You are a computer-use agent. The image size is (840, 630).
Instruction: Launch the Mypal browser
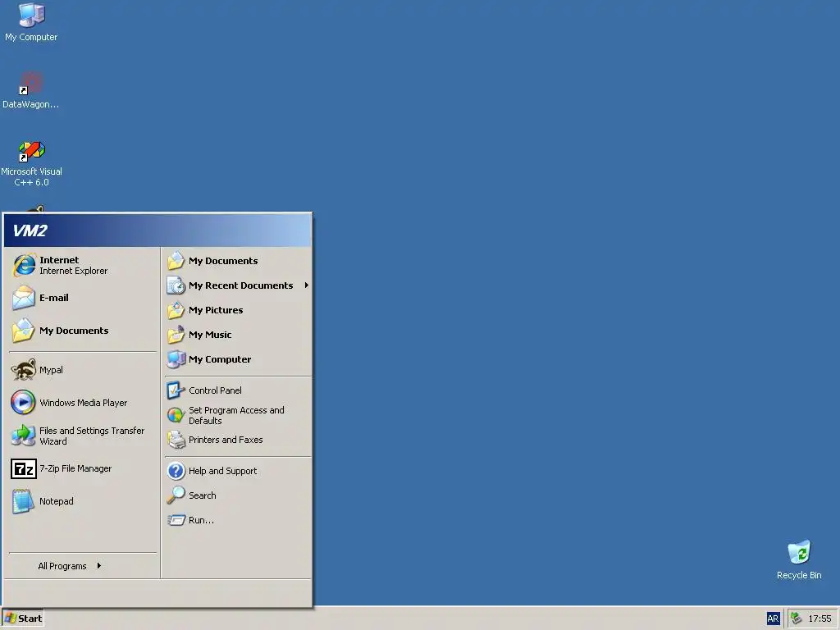82,370
